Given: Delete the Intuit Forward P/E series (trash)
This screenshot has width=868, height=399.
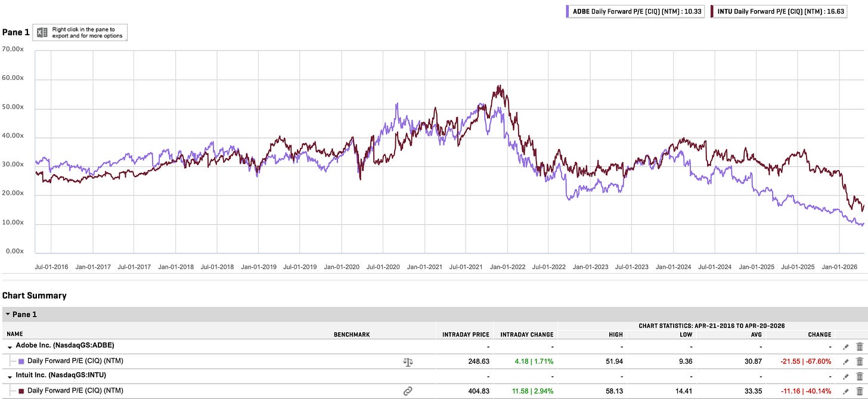Looking at the screenshot, I should [859, 391].
